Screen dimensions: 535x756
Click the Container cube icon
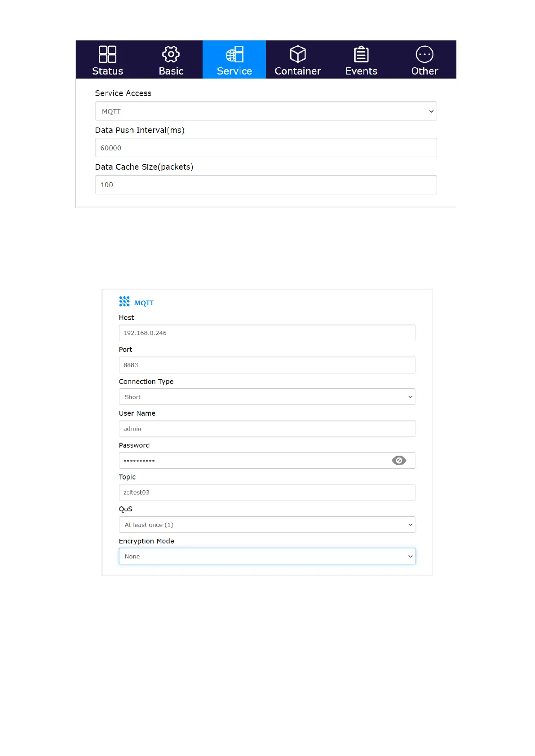297,54
